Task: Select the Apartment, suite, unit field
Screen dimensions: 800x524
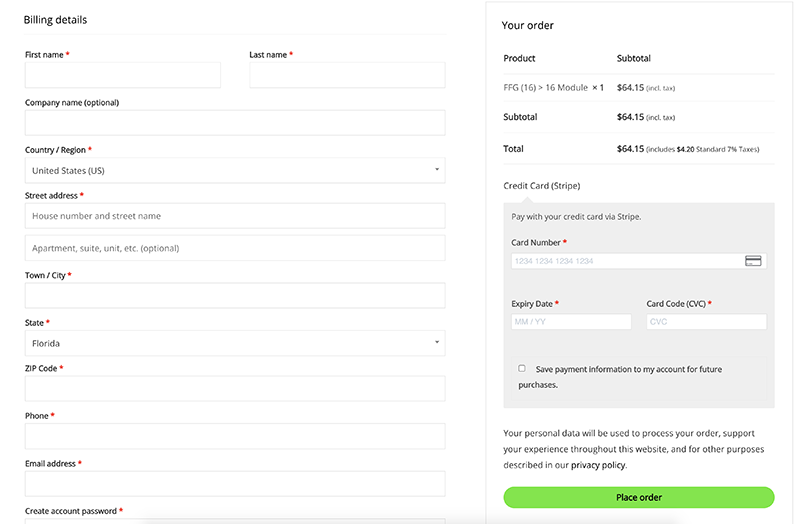Action: [x=235, y=248]
